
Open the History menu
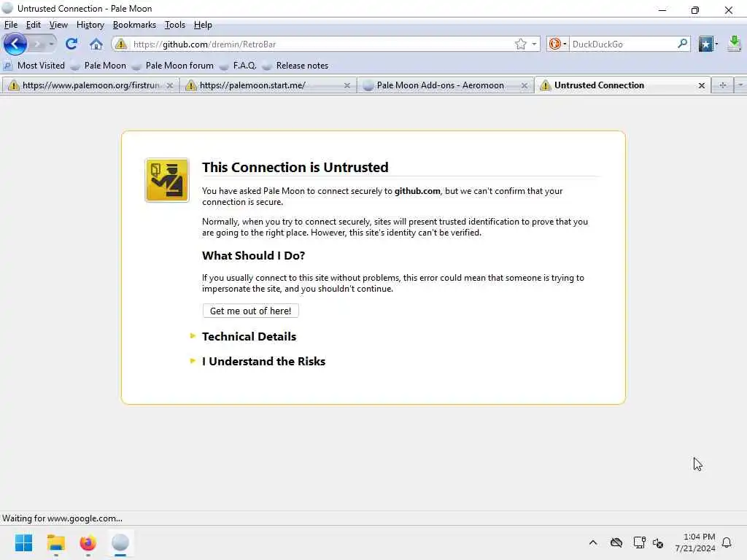pyautogui.click(x=90, y=25)
